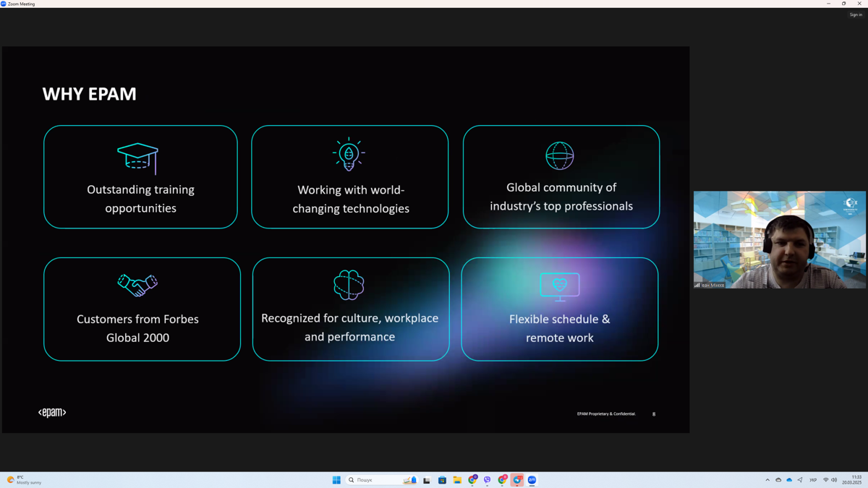This screenshot has height=488, width=868.
Task: Show hidden system tray icons
Action: [767, 480]
